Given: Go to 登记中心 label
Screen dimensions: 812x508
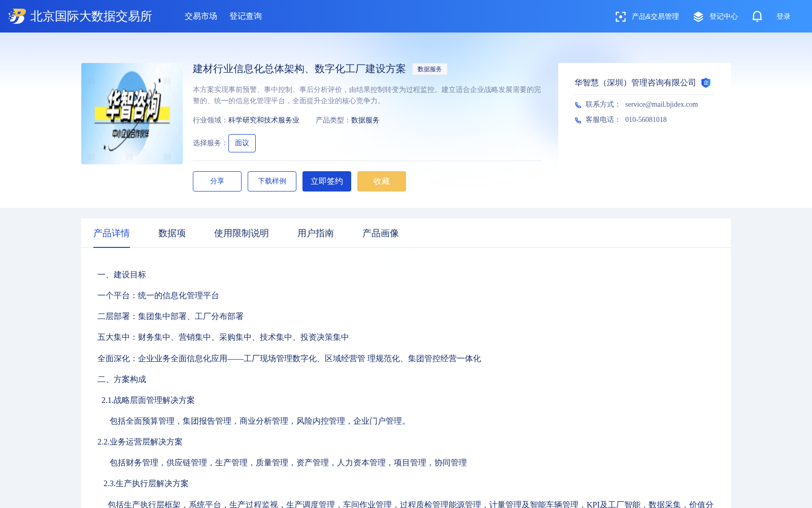Looking at the screenshot, I should (724, 16).
